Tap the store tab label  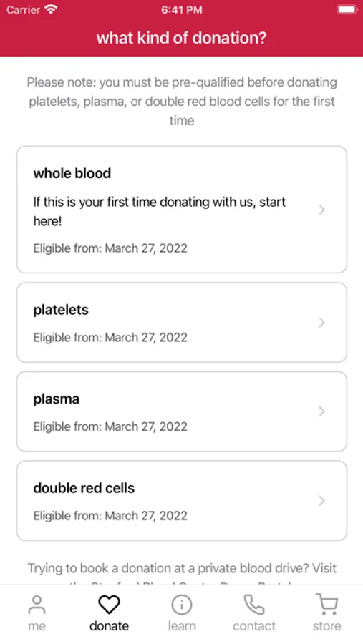pos(326,626)
